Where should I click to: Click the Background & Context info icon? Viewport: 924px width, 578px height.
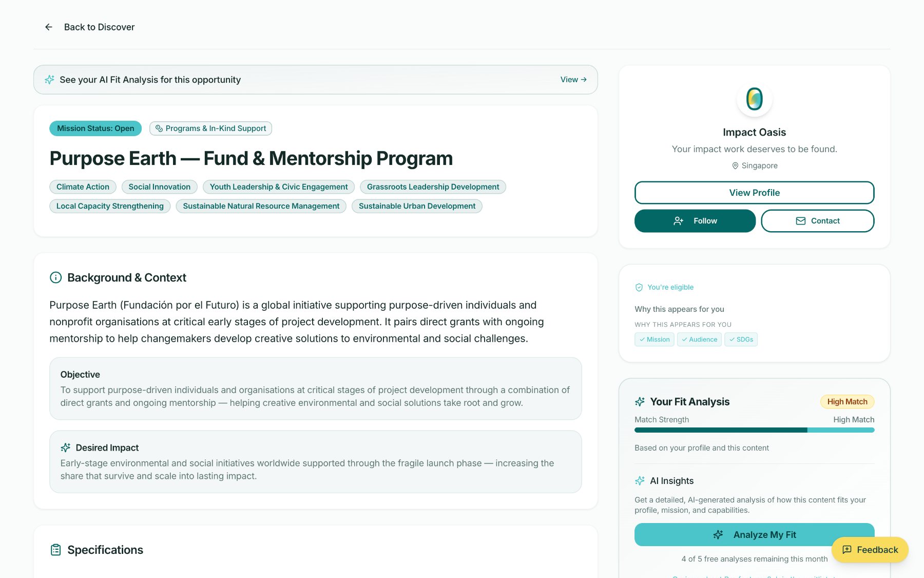pos(55,277)
